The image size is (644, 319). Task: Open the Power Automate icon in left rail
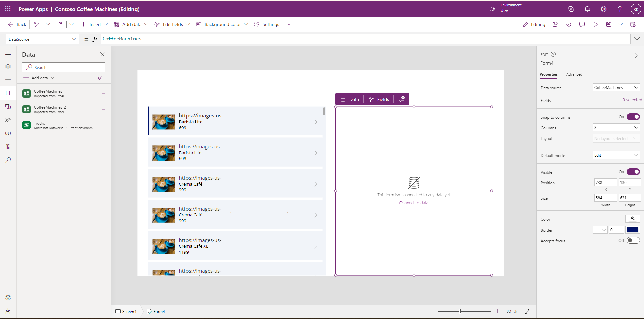coord(8,120)
